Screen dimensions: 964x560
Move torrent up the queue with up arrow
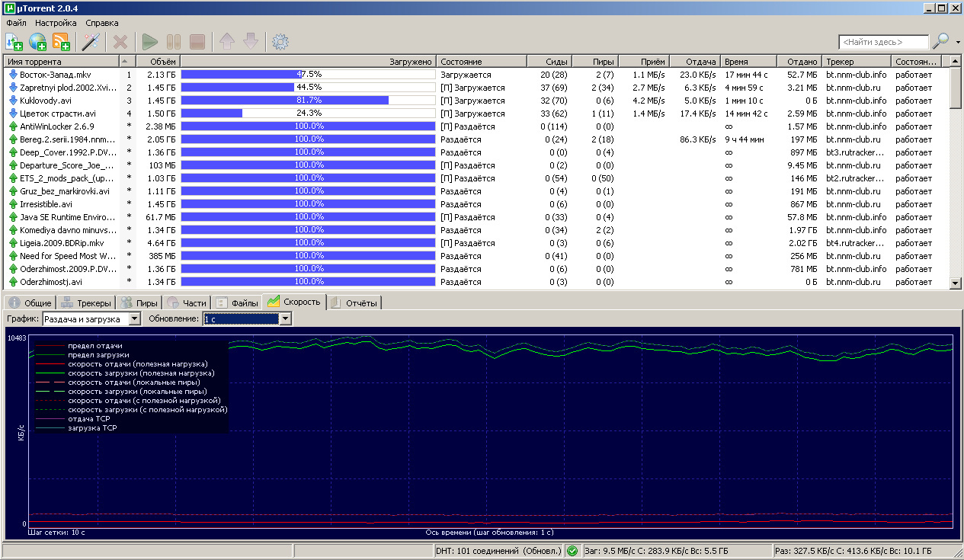click(x=227, y=42)
